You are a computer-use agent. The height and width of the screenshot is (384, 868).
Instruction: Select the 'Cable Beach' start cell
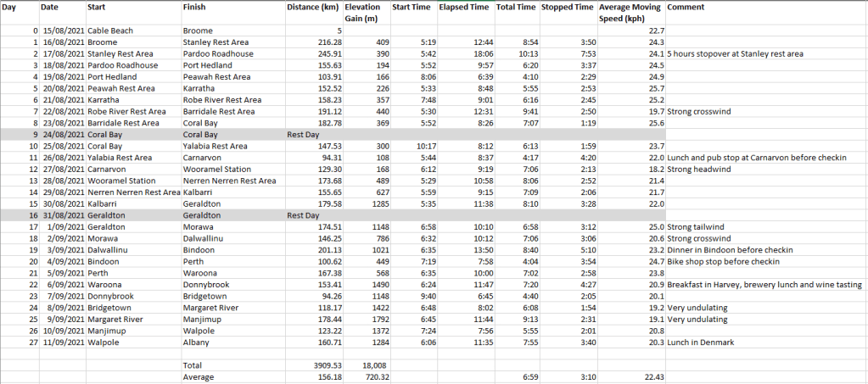(109, 31)
